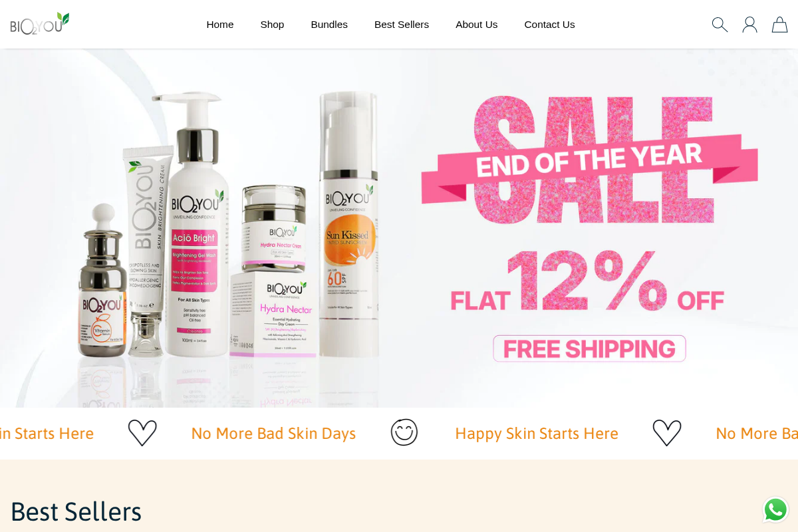Navigate to Best Sellers in navigation
The height and width of the screenshot is (532, 798).
tap(402, 25)
